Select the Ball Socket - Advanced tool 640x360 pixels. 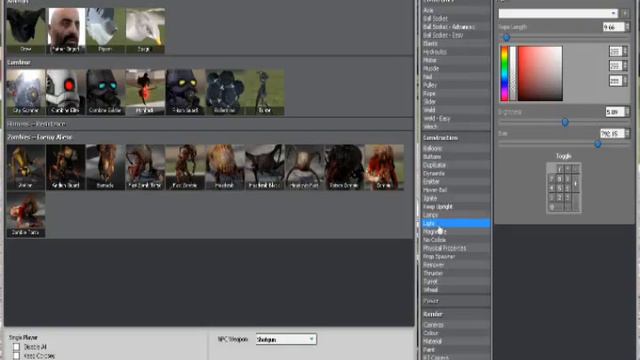(x=456, y=27)
